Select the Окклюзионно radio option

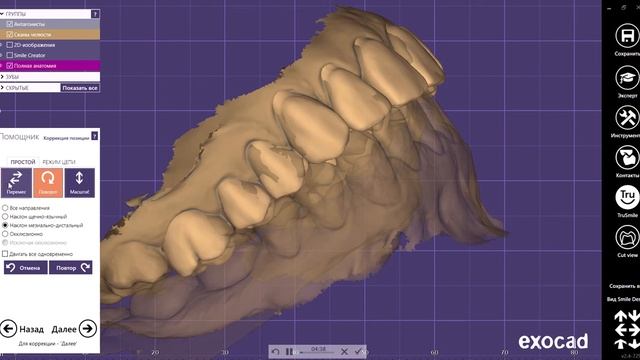[x=5, y=234]
